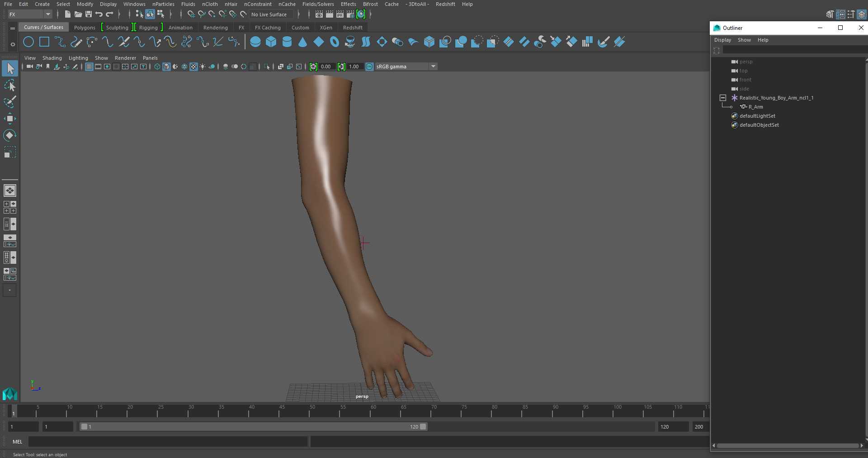Click the IPR render icon
This screenshot has width=868, height=458.
[x=340, y=14]
